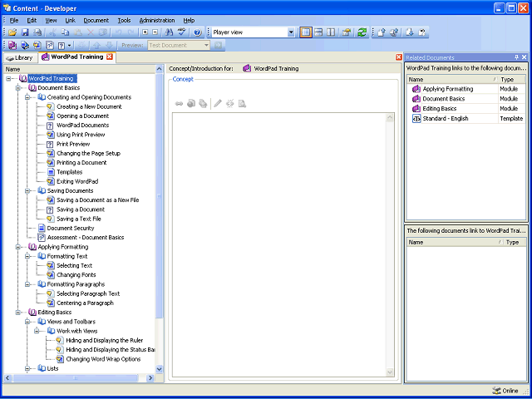Open the Edit menu

[x=32, y=20]
